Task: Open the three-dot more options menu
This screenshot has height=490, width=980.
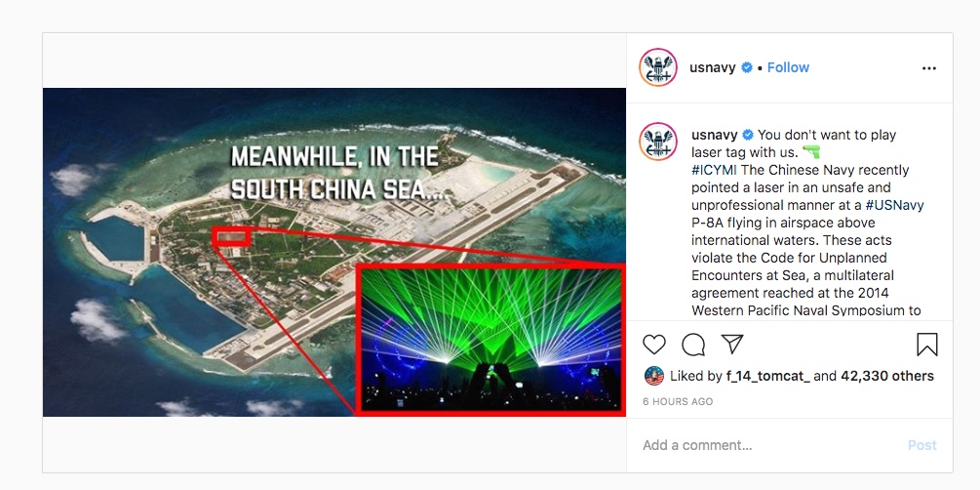Action: [928, 68]
